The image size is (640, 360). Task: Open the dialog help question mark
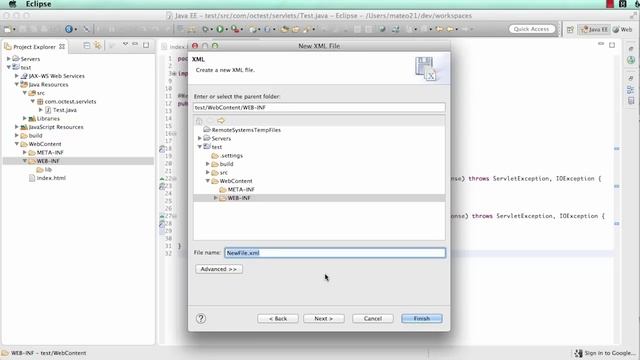tap(201, 318)
